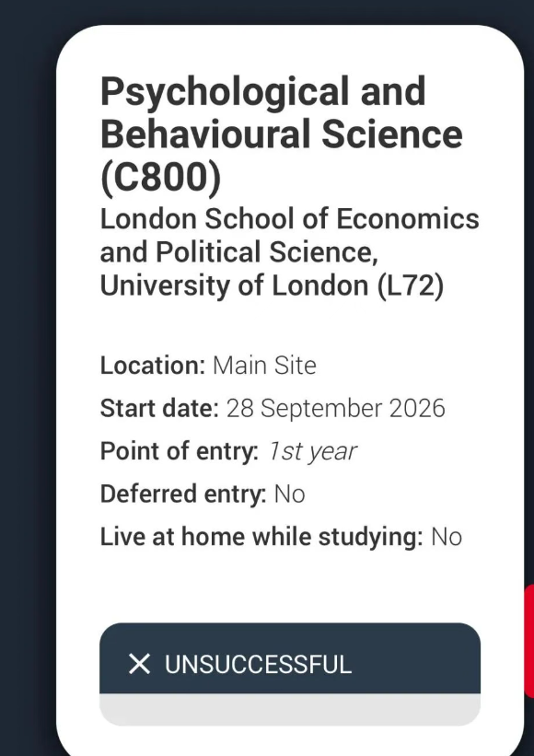Image resolution: width=534 pixels, height=756 pixels.
Task: Select the Location label
Action: pos(138,366)
